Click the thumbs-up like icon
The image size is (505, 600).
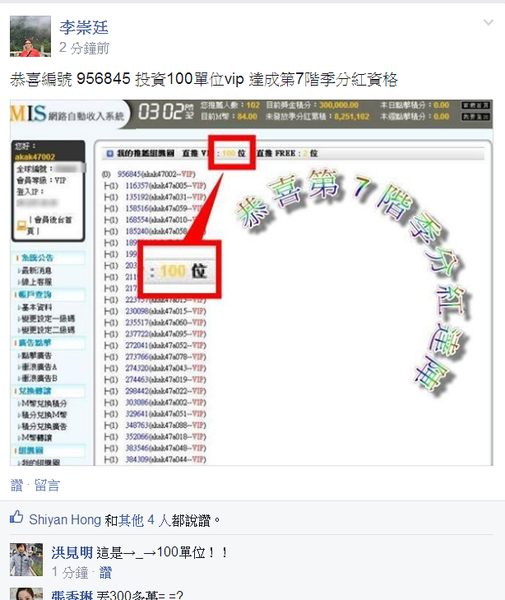[16, 517]
